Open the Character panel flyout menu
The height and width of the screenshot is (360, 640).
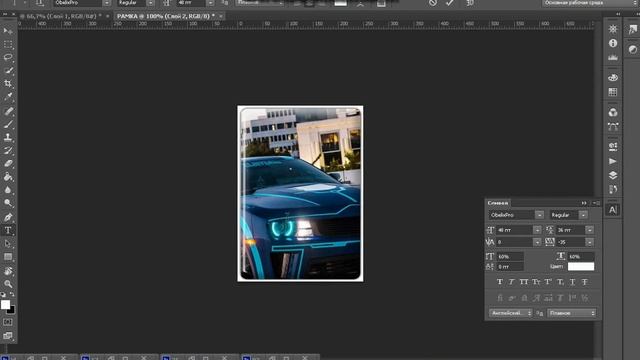click(596, 203)
